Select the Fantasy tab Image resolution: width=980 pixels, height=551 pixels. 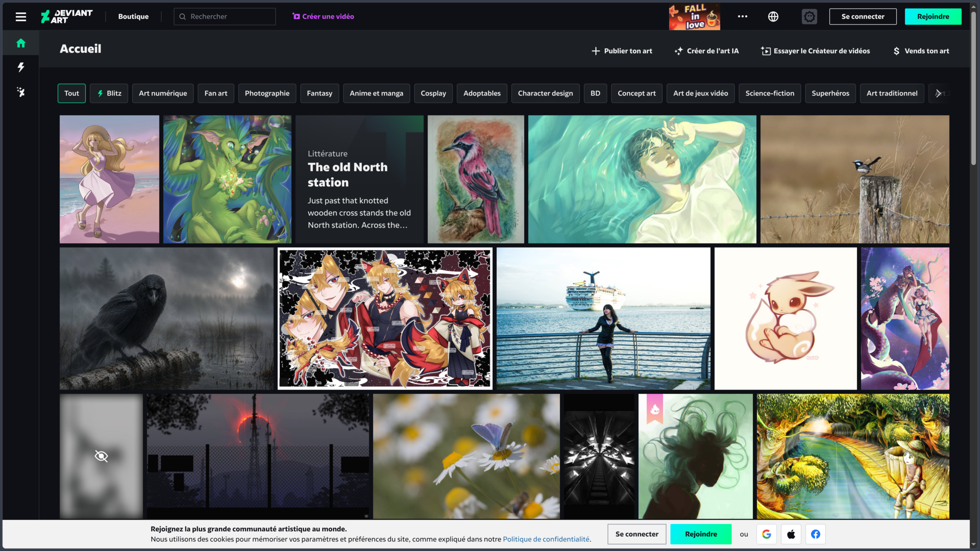click(x=320, y=93)
